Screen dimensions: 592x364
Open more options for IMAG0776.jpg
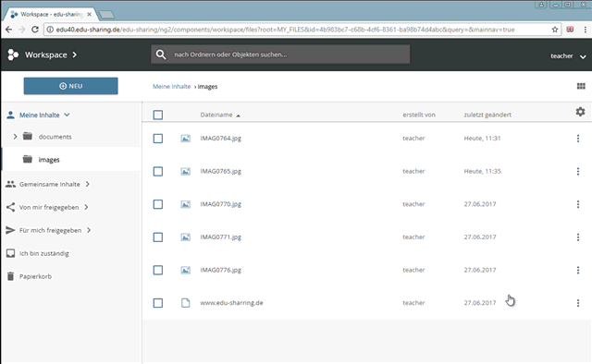[578, 270]
